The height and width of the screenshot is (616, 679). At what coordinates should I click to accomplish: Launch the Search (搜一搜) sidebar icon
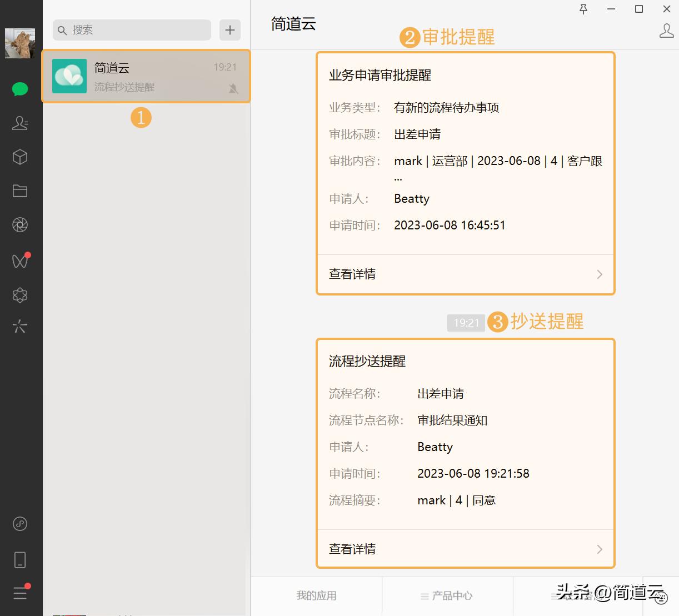click(x=21, y=327)
